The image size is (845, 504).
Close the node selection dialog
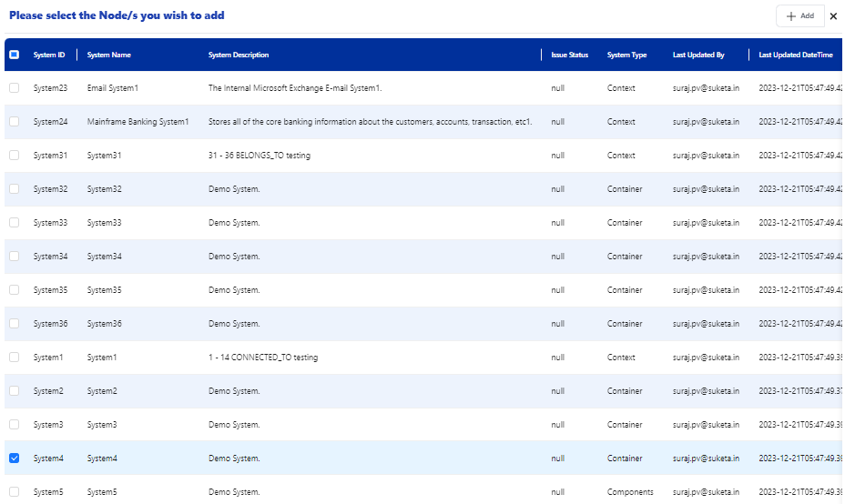tap(833, 16)
